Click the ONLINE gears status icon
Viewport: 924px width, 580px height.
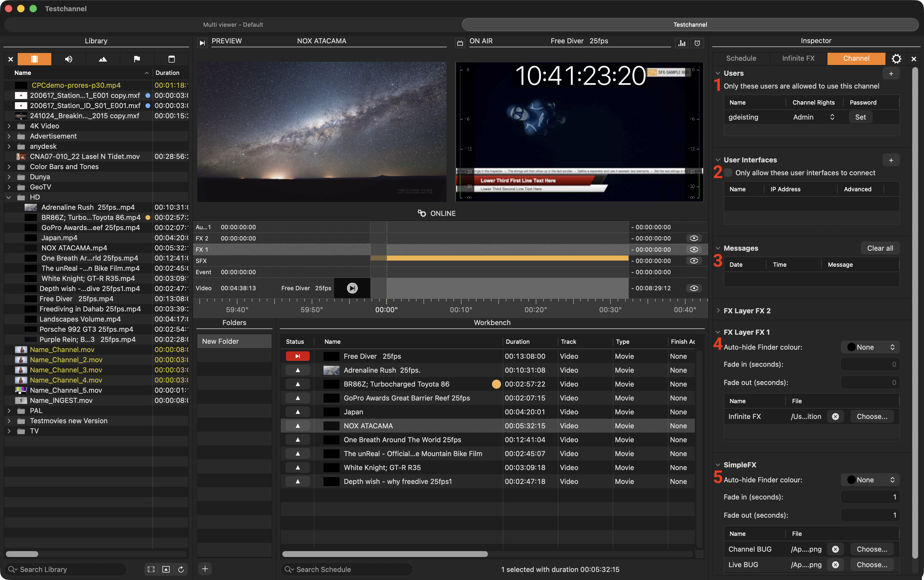click(422, 213)
